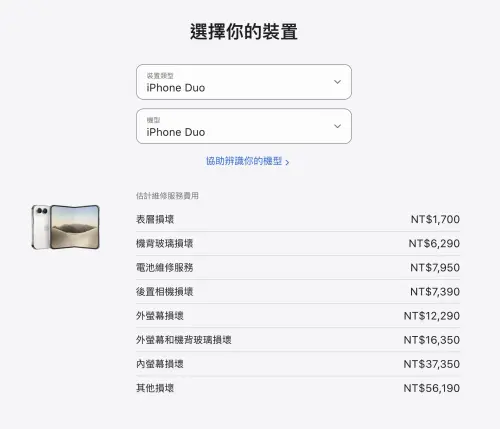Screen dimensions: 500x429
Task: Select the 內螢幕損壞 row label
Action: (160, 364)
